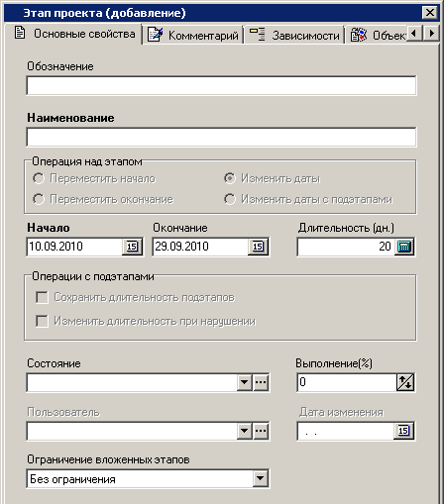Switch to the Комментарий tab
The image size is (444, 504).
pyautogui.click(x=193, y=35)
